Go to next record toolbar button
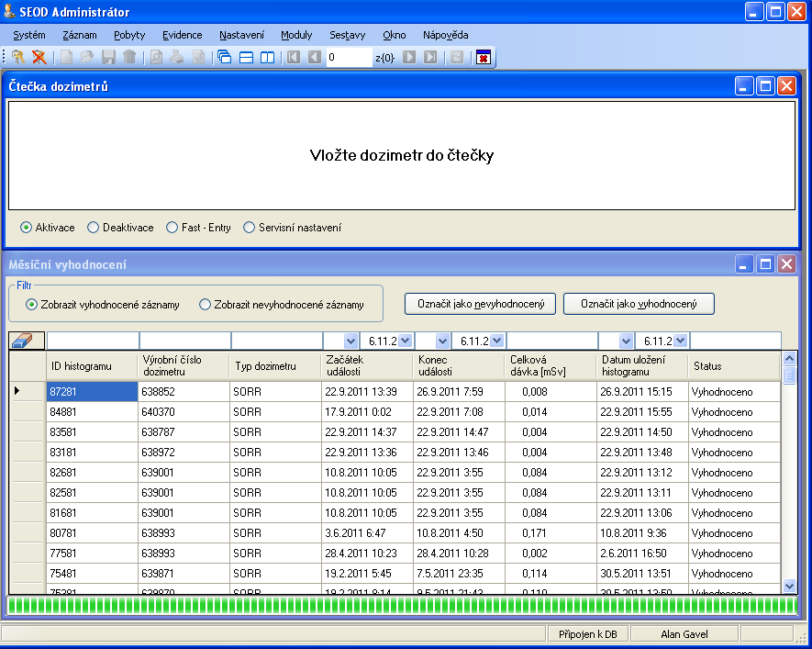This screenshot has width=812, height=649. (x=409, y=57)
